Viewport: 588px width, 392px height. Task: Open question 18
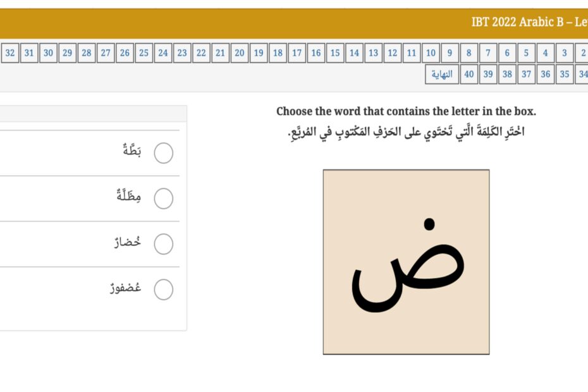[x=278, y=53]
